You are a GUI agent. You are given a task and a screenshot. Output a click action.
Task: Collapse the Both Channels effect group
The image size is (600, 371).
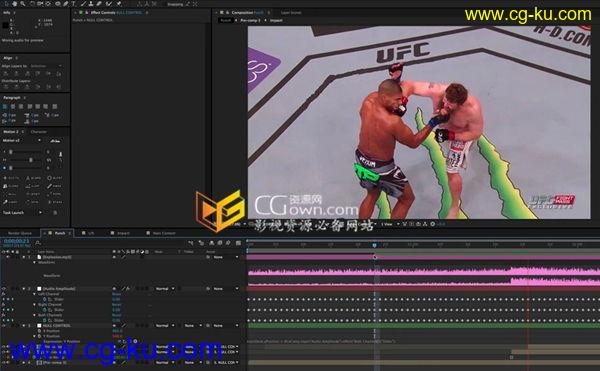pyautogui.click(x=34, y=315)
